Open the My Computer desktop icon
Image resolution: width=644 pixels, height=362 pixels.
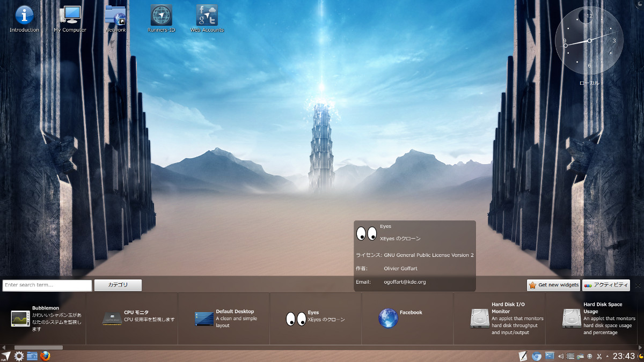70,19
